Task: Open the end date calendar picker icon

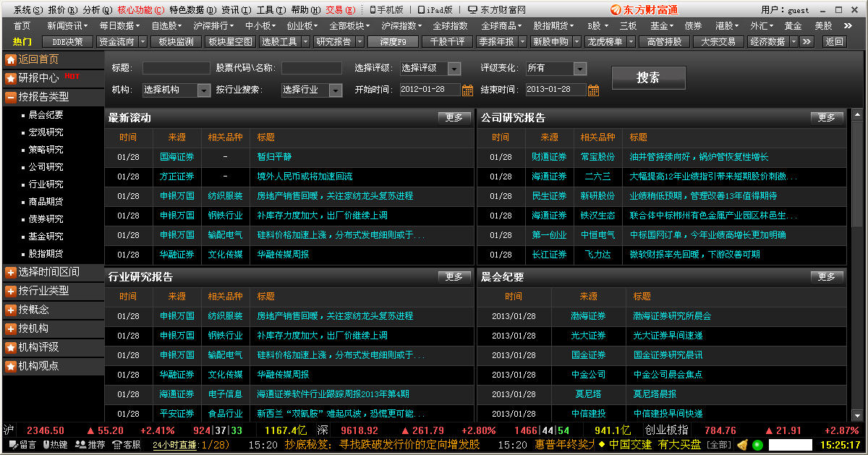Action: coord(593,90)
